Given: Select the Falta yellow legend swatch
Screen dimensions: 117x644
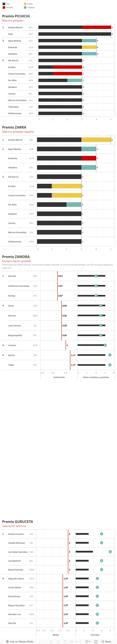Looking at the screenshot, I should point(25,4).
